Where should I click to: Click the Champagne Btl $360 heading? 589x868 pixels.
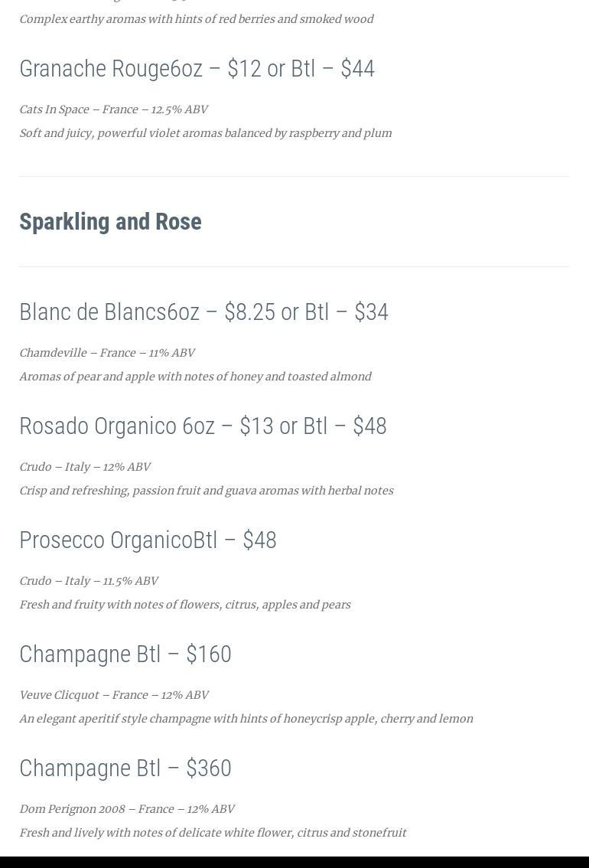click(125, 768)
